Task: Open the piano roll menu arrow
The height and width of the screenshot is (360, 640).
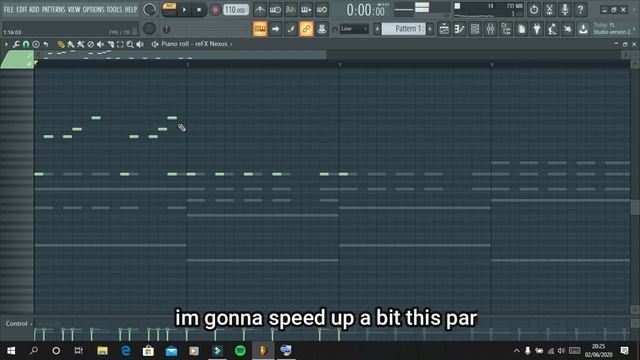Action: 6,44
